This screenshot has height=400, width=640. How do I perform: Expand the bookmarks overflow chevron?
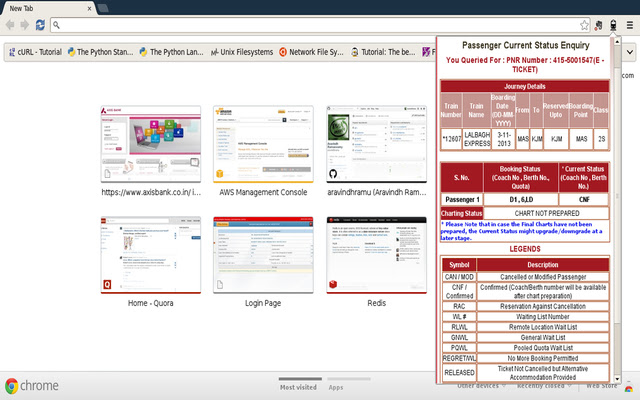pyautogui.click(x=630, y=52)
